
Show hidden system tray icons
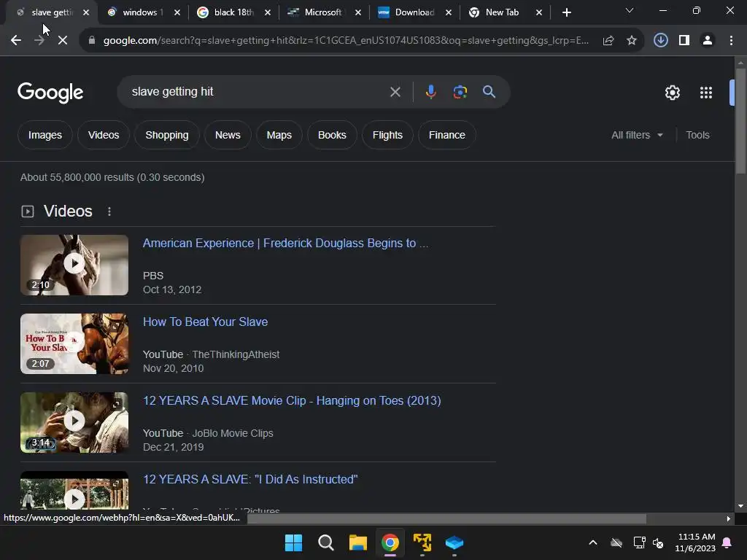[593, 542]
